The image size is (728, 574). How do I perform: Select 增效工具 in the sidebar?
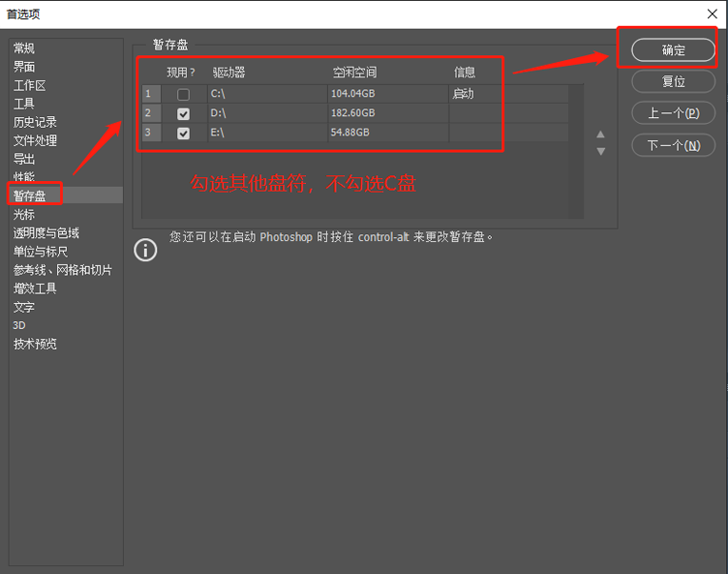click(x=35, y=288)
